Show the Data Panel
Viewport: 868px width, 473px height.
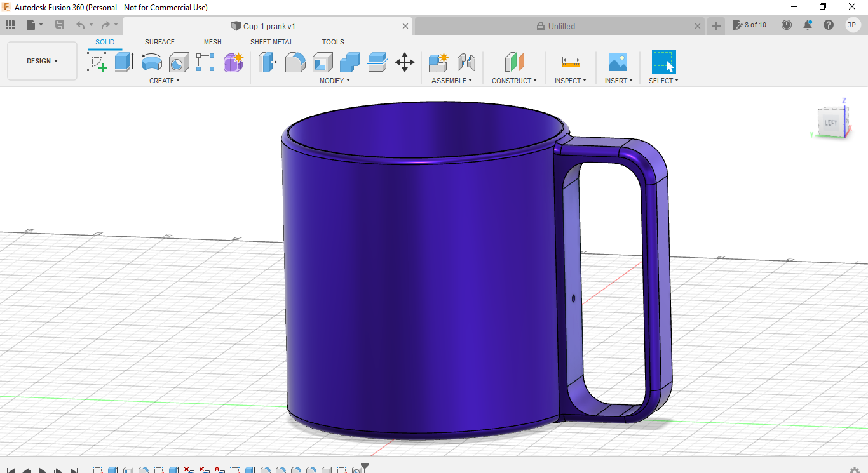pyautogui.click(x=10, y=25)
